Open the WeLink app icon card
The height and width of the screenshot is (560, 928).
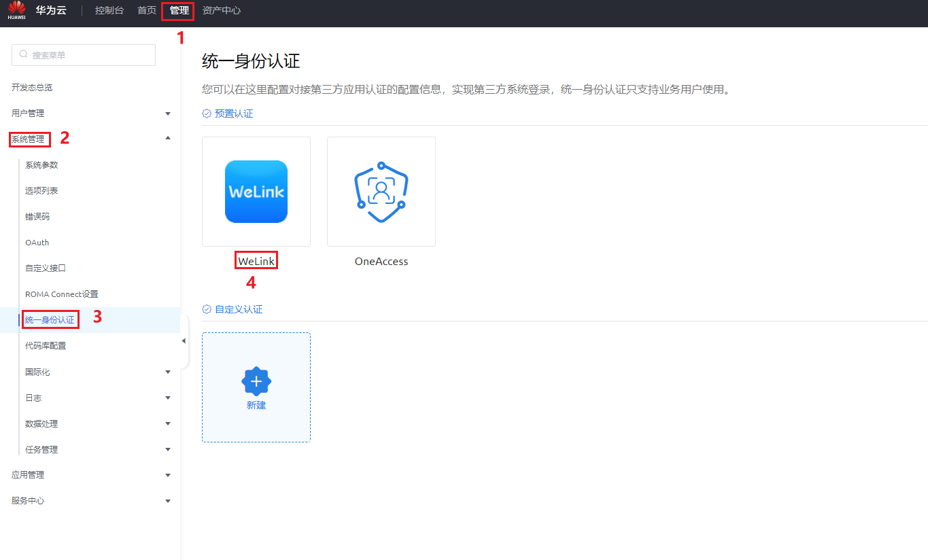pyautogui.click(x=256, y=192)
